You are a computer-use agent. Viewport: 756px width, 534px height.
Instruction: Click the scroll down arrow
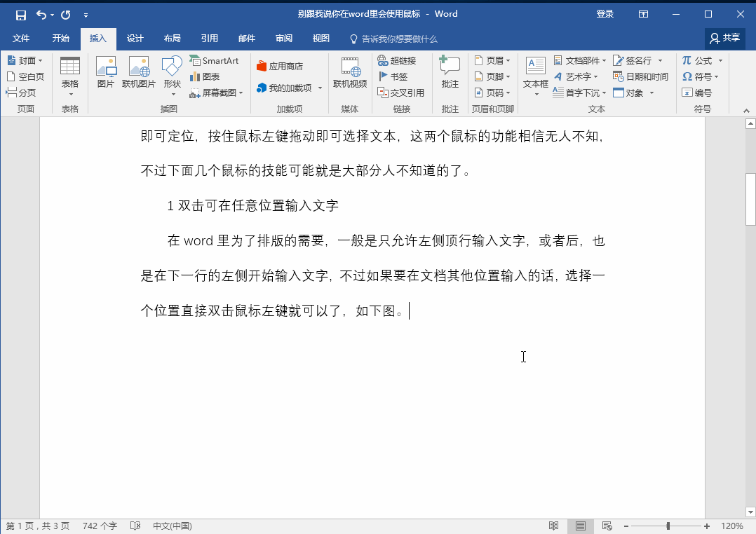750,512
